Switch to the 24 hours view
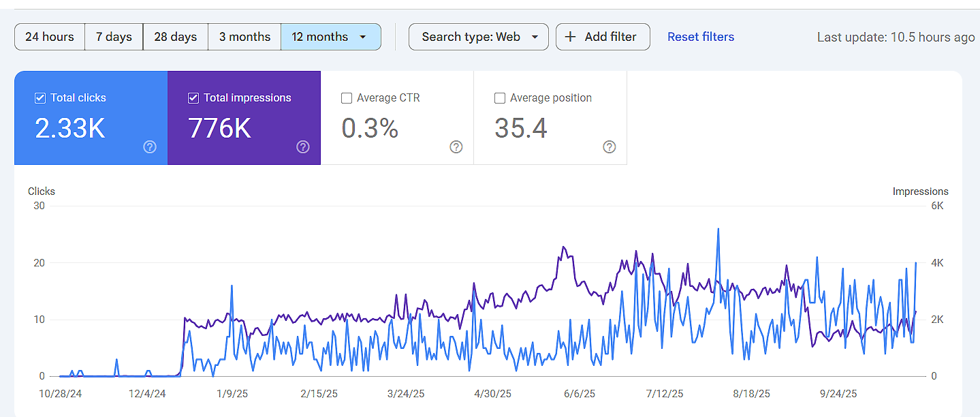 click(49, 37)
